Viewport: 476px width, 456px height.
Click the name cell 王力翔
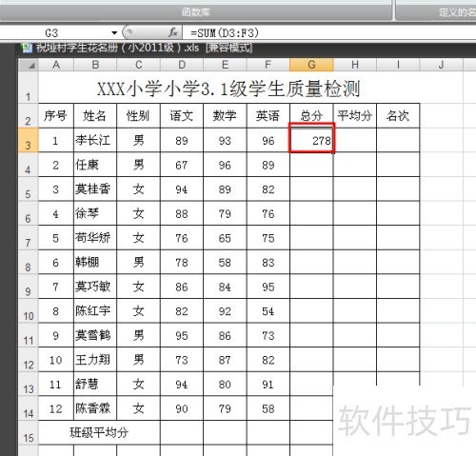coord(95,360)
